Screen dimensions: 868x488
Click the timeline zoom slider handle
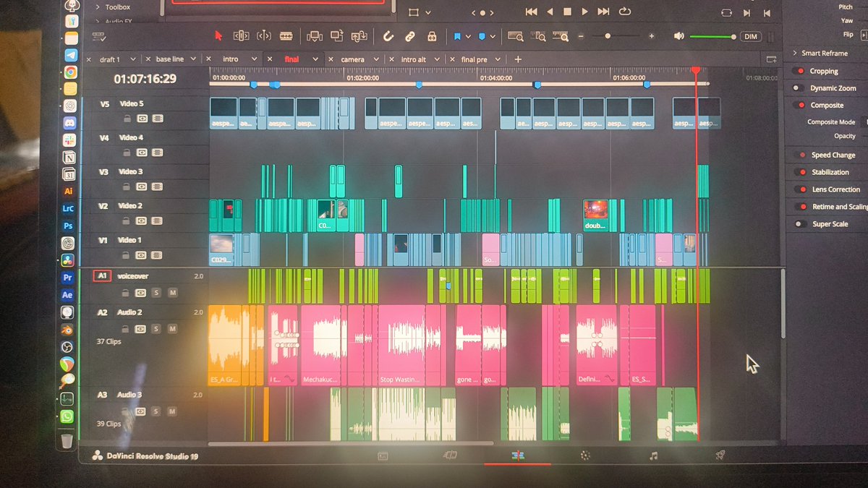(x=608, y=36)
